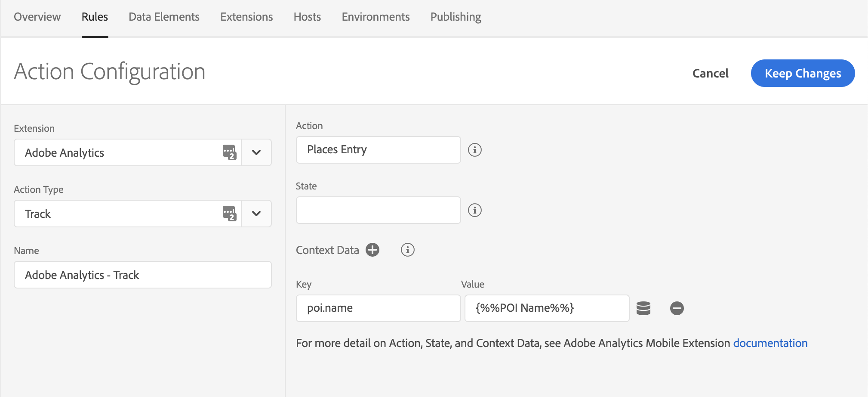This screenshot has height=397, width=868.
Task: Open data element picker for Value
Action: pos(643,308)
